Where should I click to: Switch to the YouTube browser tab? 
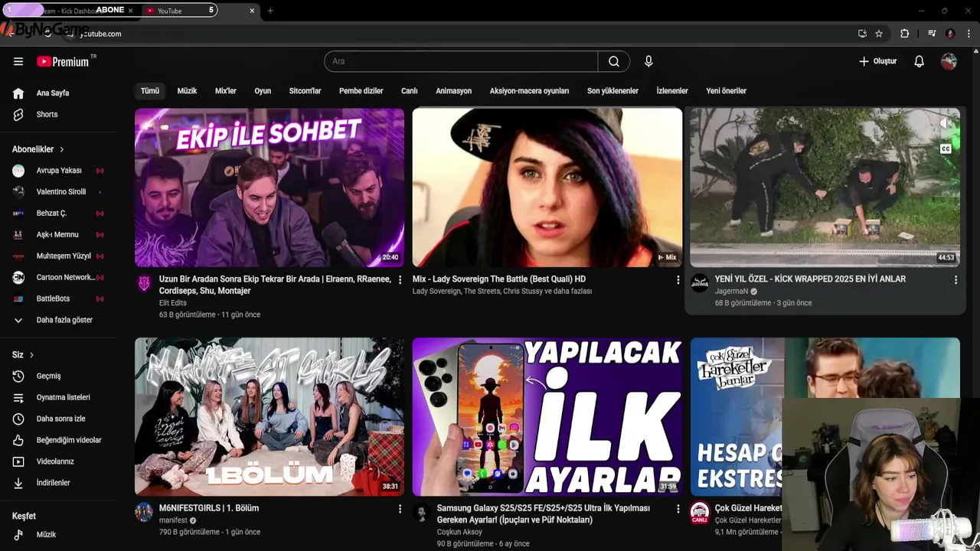(x=179, y=11)
